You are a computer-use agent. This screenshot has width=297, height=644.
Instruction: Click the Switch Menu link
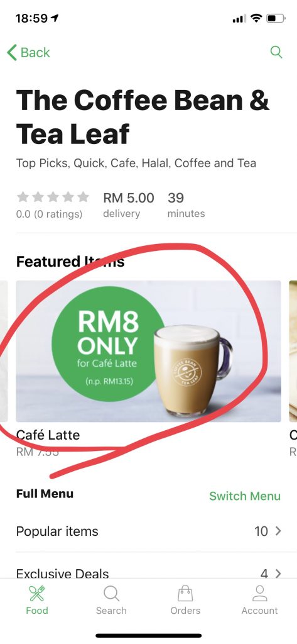click(245, 496)
